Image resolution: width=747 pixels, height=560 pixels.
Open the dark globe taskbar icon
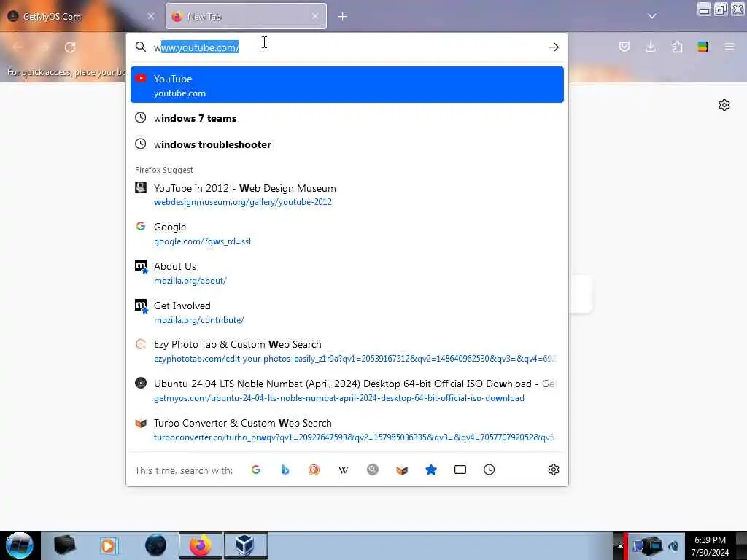[x=156, y=545]
